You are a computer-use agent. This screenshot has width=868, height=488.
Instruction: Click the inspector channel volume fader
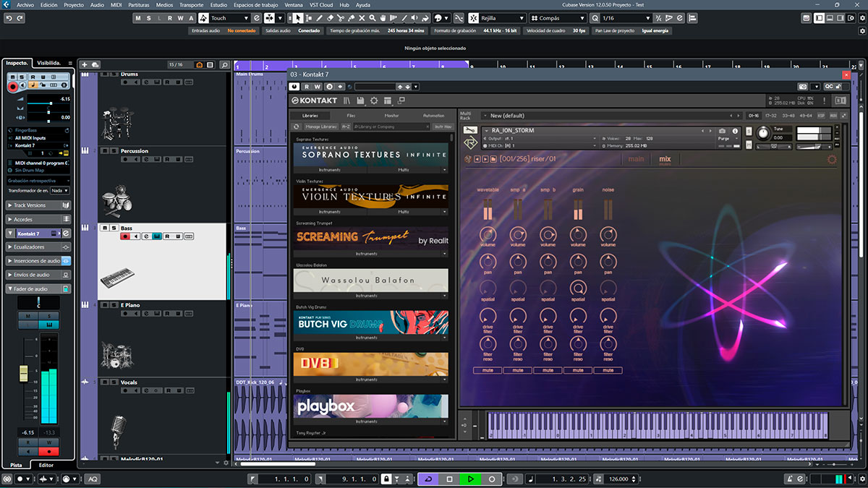pyautogui.click(x=24, y=374)
